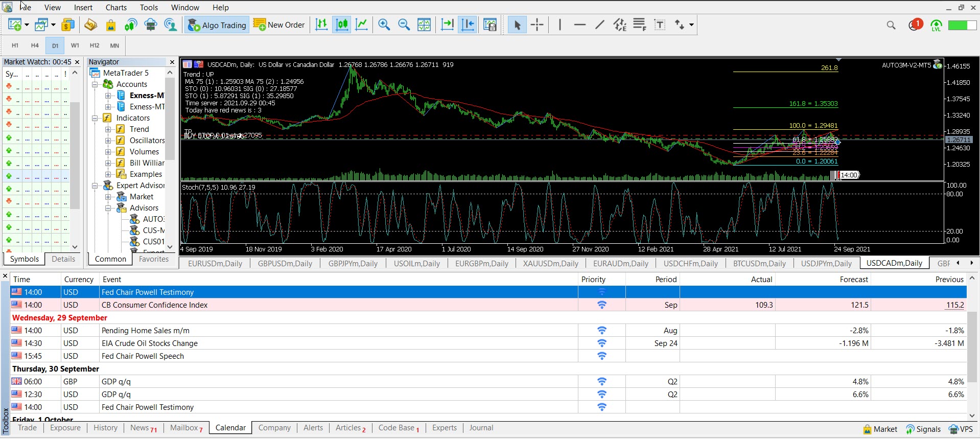
Task: Open the chart templates icon
Action: pos(490,25)
